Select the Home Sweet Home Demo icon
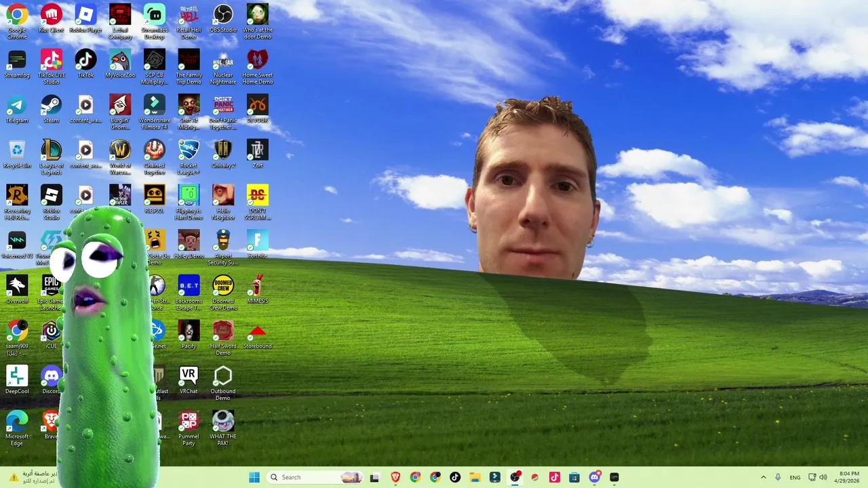The height and width of the screenshot is (488, 868). 258,67
